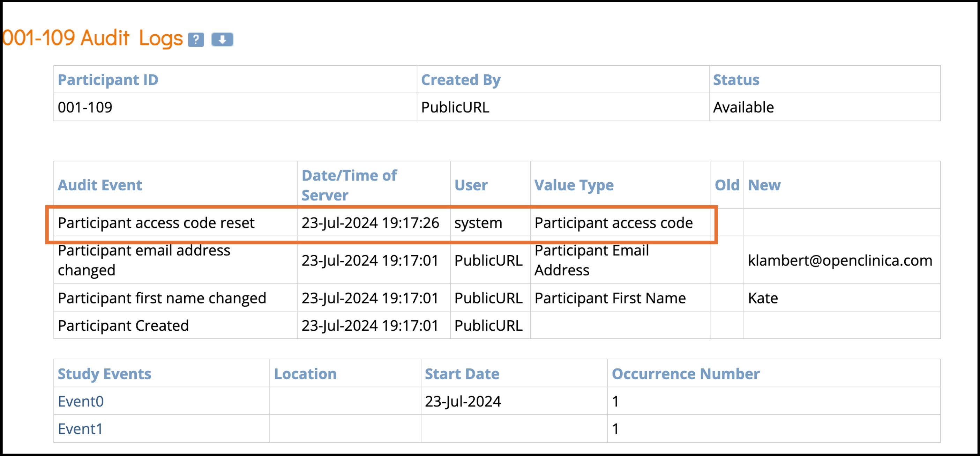This screenshot has width=980, height=456.
Task: Click the User column header
Action: point(471,185)
